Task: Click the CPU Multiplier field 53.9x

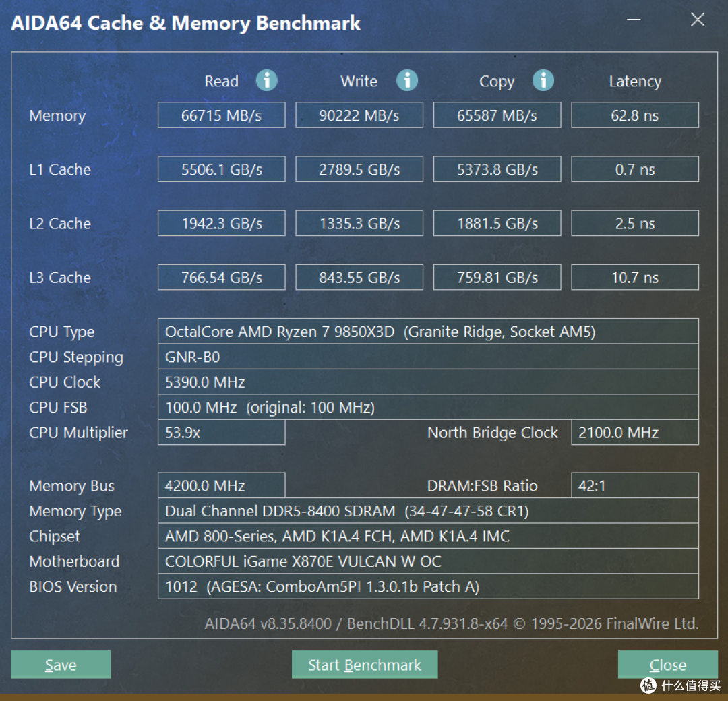Action: (x=222, y=432)
